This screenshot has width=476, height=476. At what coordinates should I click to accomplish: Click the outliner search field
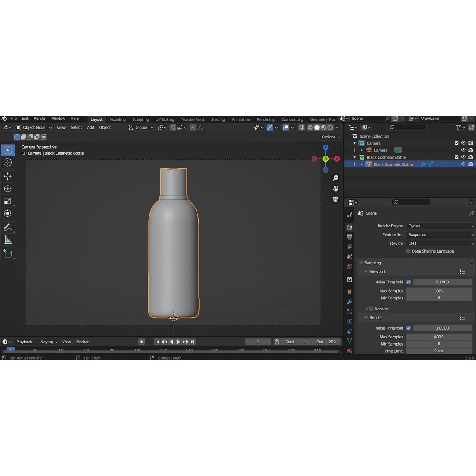coord(407,127)
